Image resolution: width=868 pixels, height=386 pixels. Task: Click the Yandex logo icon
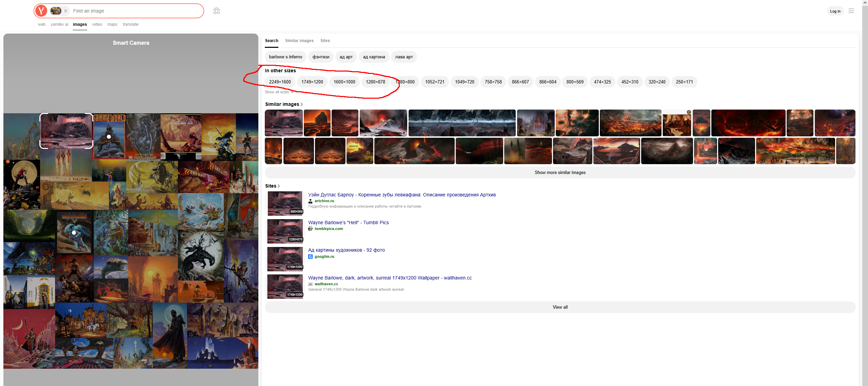click(x=41, y=11)
